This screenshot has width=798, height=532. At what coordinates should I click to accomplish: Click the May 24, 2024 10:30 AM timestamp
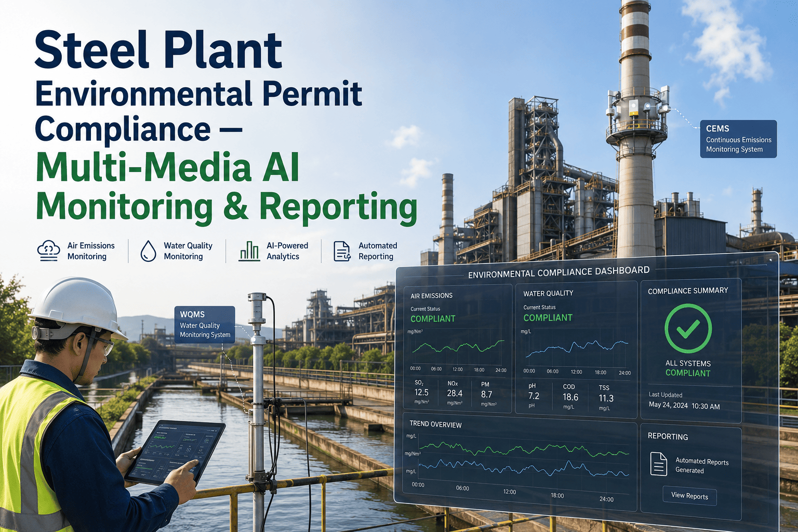pyautogui.click(x=684, y=406)
